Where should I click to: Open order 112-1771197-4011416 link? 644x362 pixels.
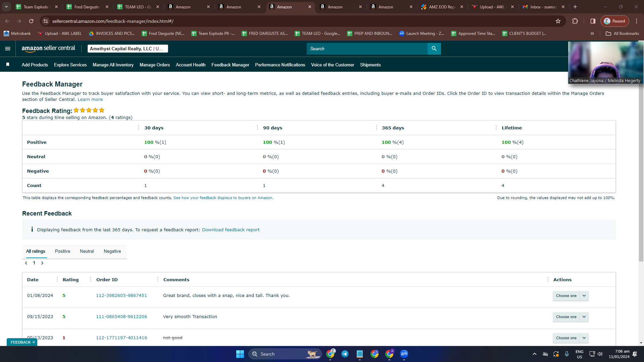coord(121,338)
